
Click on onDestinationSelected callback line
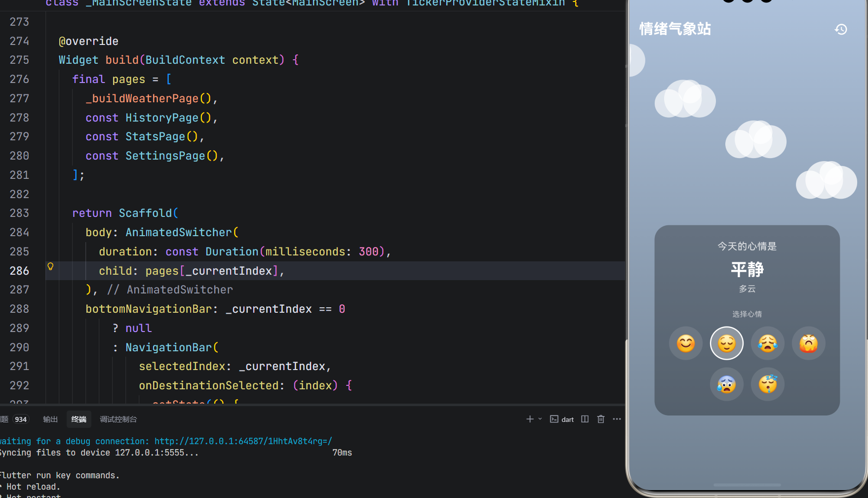(245, 385)
